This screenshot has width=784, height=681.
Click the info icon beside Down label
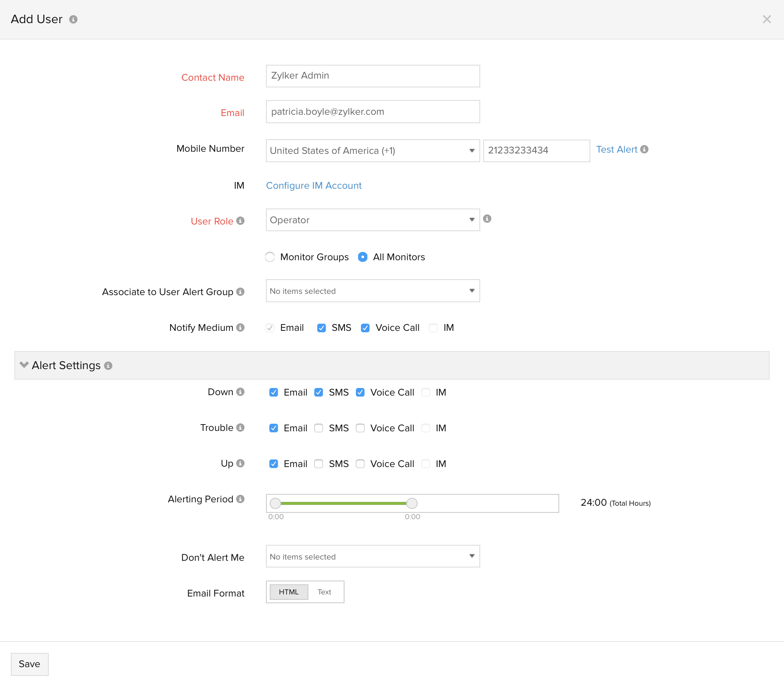(x=240, y=392)
